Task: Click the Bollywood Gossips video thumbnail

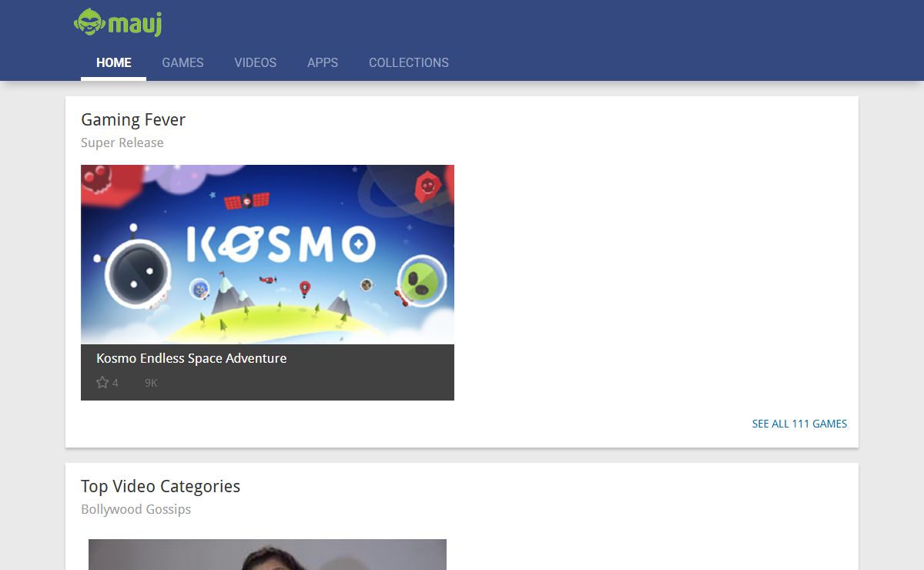Action: 267,555
